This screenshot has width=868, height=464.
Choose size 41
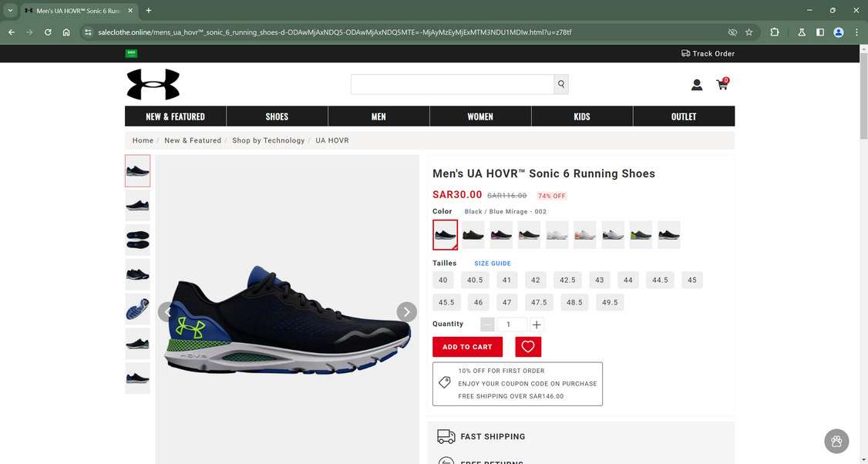pyautogui.click(x=506, y=280)
